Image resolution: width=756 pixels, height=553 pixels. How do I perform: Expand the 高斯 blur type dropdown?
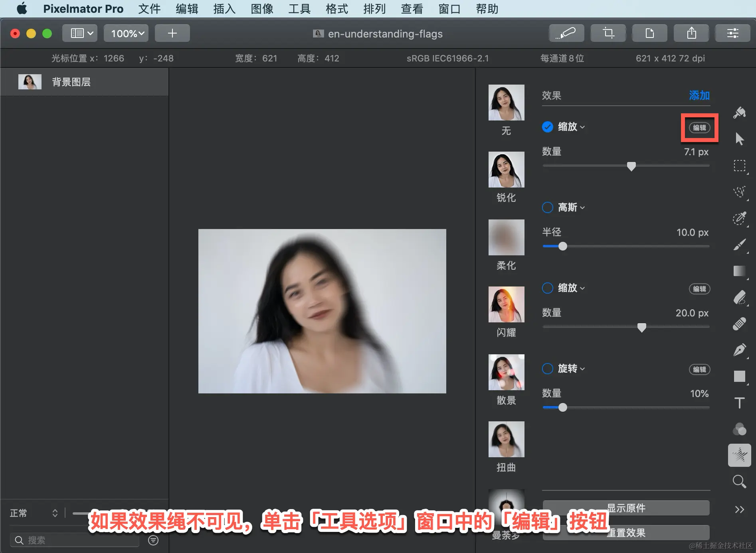point(571,207)
